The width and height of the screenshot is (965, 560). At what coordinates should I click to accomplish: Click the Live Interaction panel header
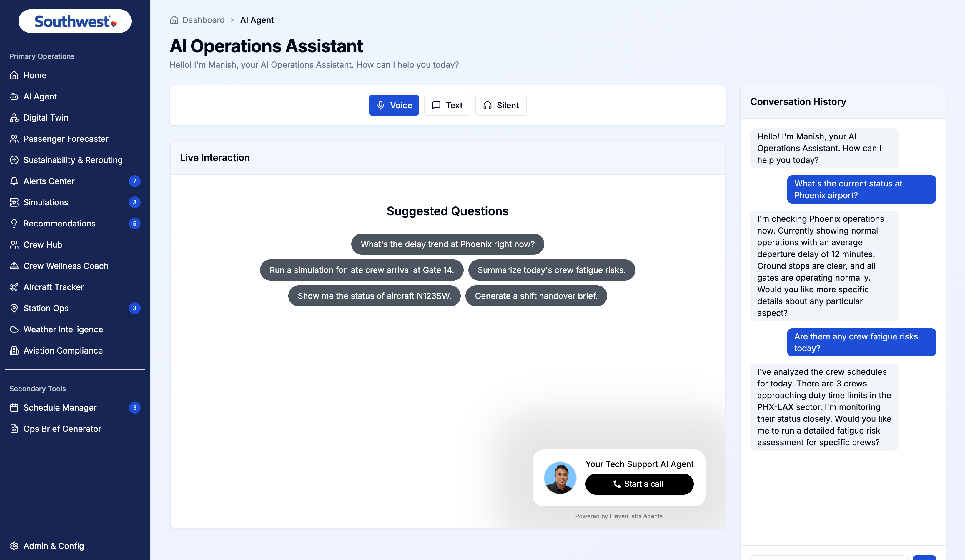[x=447, y=158]
